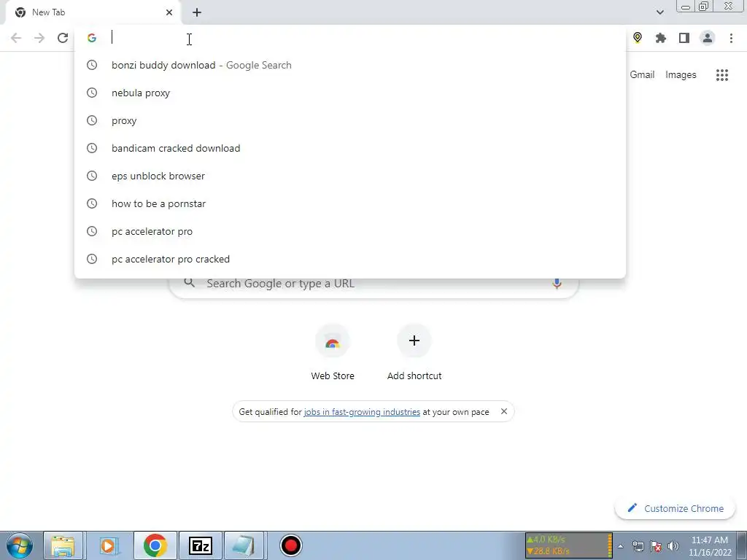Open 'jobs in fast-growing industries' link
Image resolution: width=747 pixels, height=560 pixels.
362,412
